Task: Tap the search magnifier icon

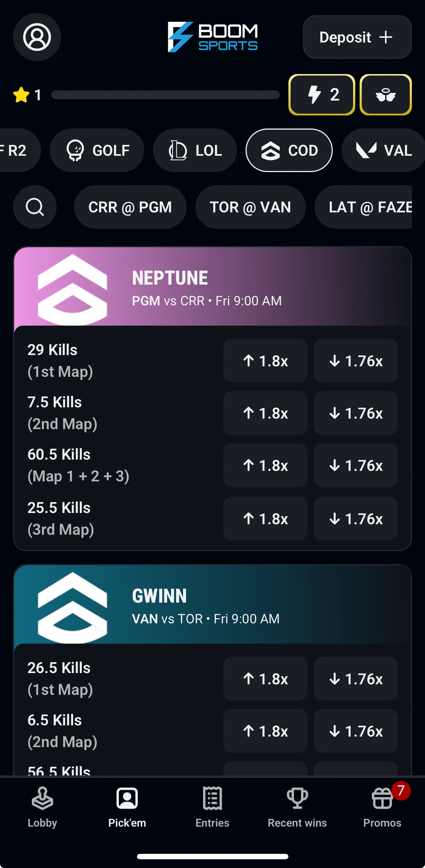Action: pos(35,207)
